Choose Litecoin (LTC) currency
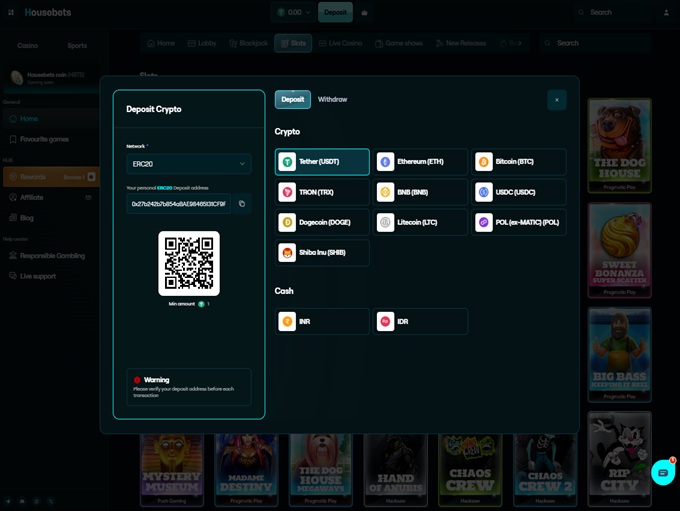 pyautogui.click(x=421, y=222)
